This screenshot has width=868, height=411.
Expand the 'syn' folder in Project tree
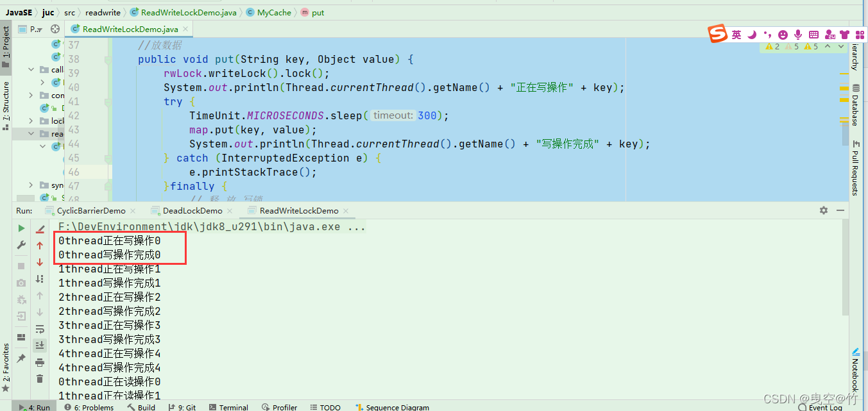[31, 185]
